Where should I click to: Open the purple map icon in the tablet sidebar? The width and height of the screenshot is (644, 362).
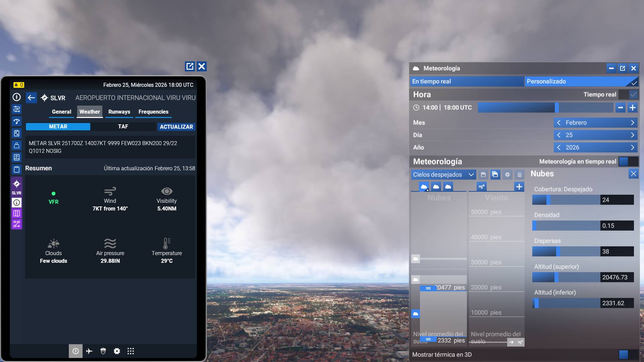pos(16,214)
